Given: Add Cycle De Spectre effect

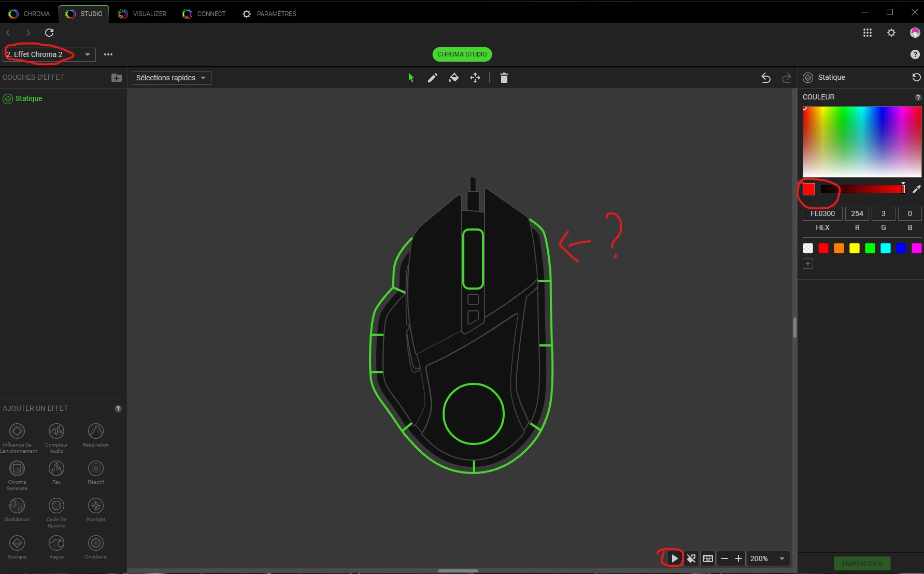Looking at the screenshot, I should point(56,512).
